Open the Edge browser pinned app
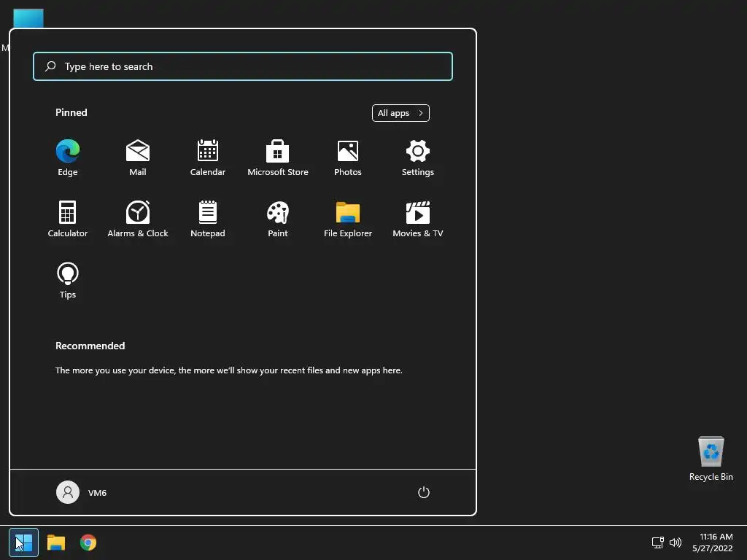Screen dimensions: 747x560 coord(68,158)
